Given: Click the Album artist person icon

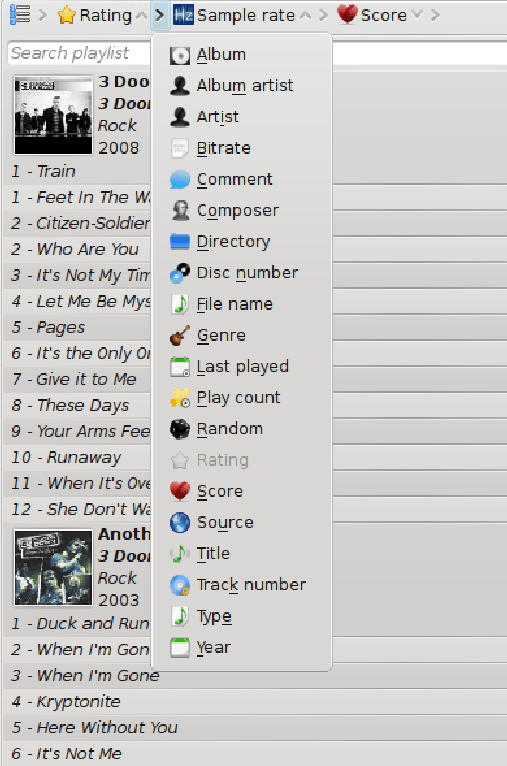Looking at the screenshot, I should 180,86.
